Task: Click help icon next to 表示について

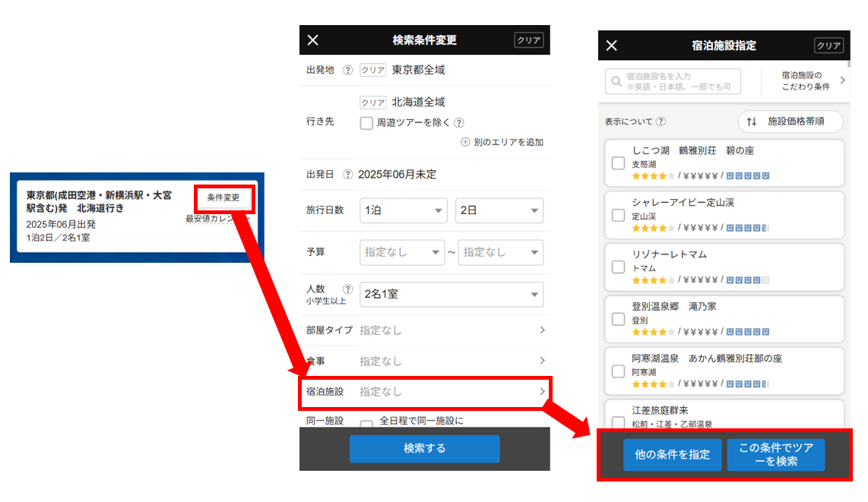Action: click(x=661, y=122)
